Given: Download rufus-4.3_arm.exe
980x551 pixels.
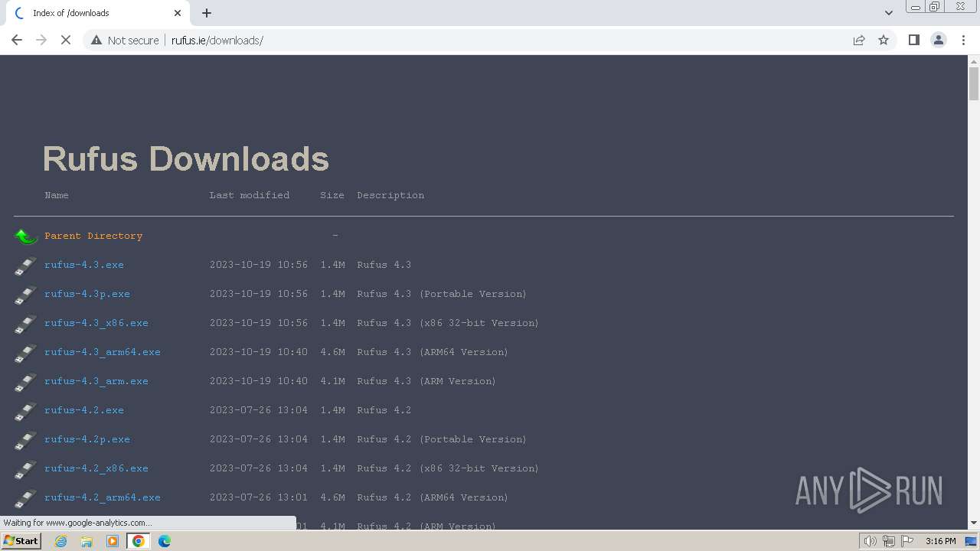Looking at the screenshot, I should (96, 381).
